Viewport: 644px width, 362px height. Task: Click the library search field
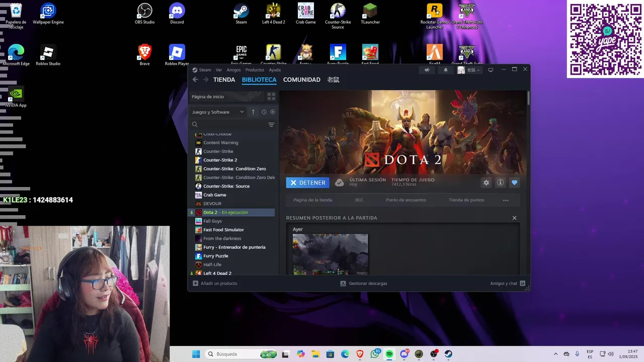(229, 125)
